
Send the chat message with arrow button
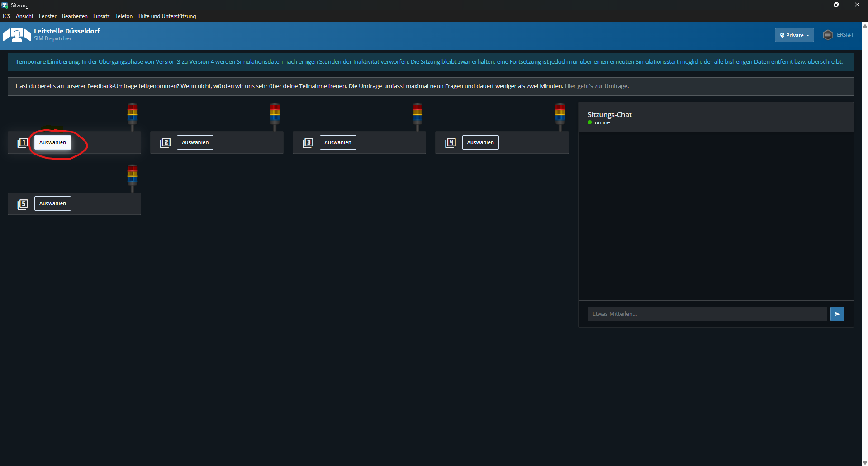[x=837, y=314]
